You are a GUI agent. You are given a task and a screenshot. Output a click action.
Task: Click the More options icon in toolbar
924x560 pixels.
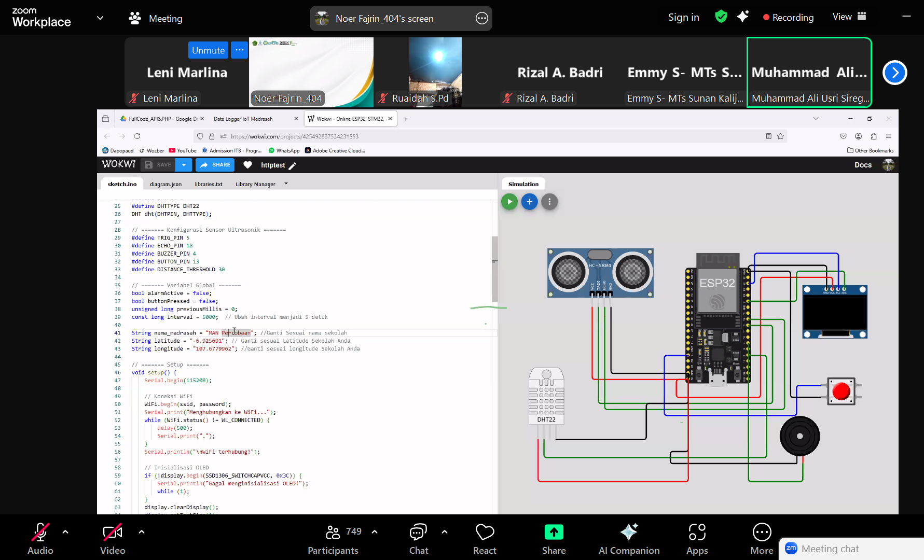click(x=762, y=533)
